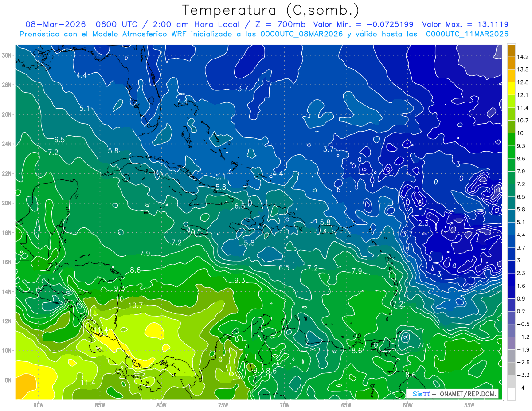Select the '0000UTC_11MAR2026' valid-until time
The width and height of the screenshot is (532, 411).
pos(467,34)
